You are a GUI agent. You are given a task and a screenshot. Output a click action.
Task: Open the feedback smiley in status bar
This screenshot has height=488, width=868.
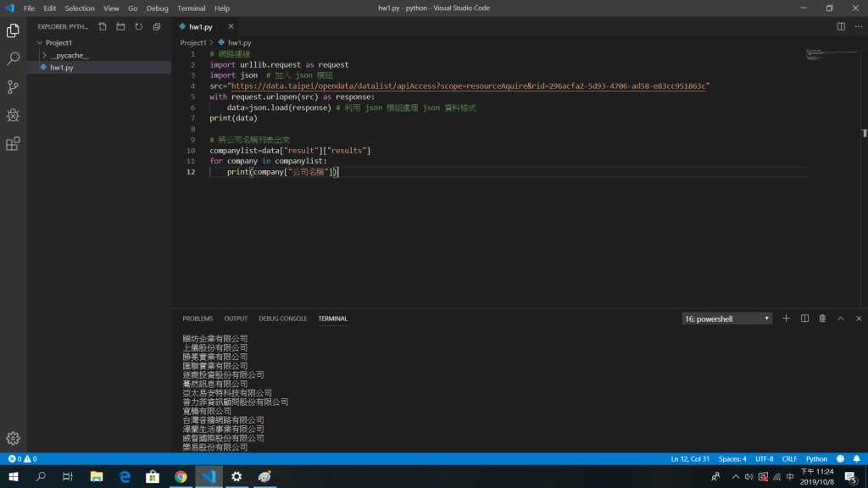[x=840, y=458]
